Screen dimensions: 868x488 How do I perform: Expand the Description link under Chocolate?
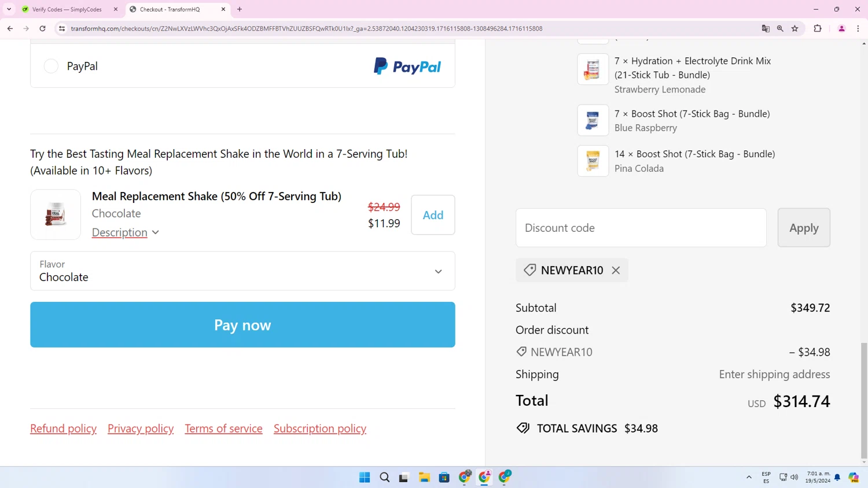[125, 232]
